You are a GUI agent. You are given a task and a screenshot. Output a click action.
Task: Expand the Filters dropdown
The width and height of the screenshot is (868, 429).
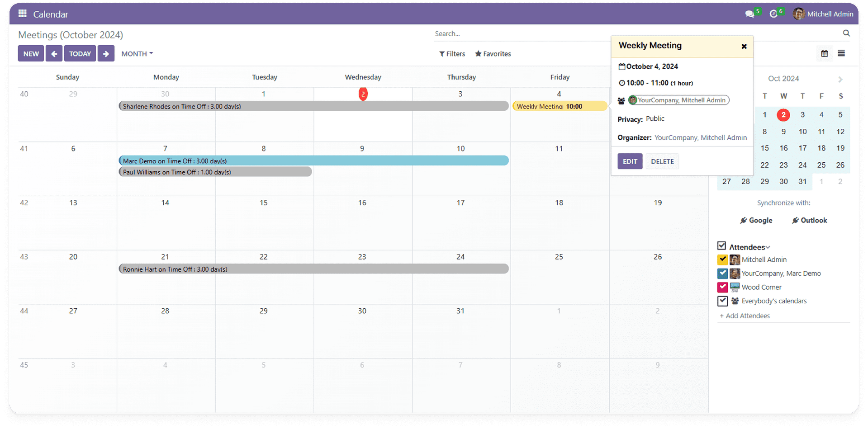click(452, 54)
